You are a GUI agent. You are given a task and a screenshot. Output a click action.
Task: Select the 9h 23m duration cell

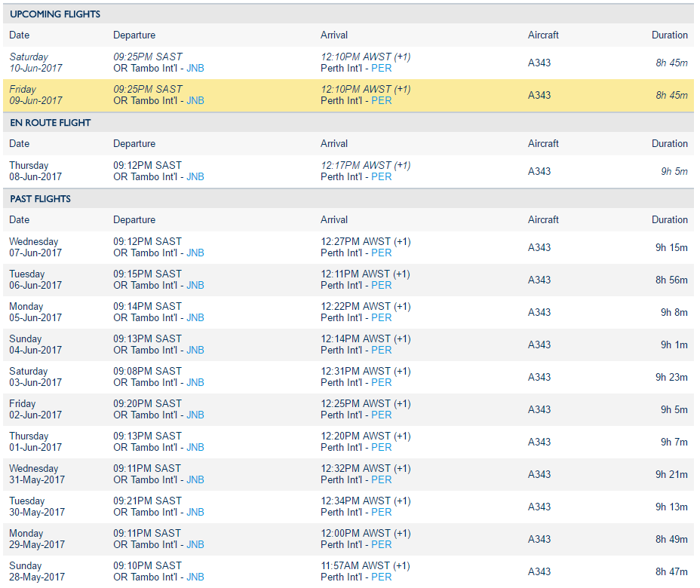(x=671, y=377)
